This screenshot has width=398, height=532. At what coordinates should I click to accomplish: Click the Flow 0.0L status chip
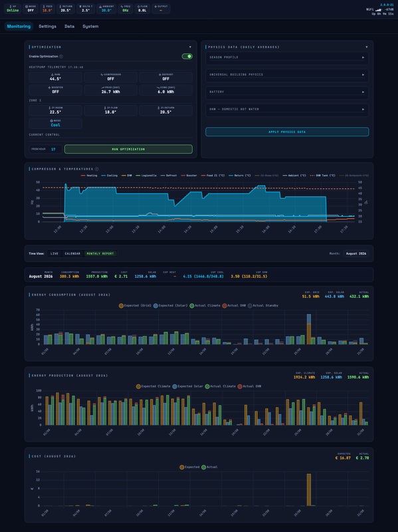pyautogui.click(x=142, y=9)
